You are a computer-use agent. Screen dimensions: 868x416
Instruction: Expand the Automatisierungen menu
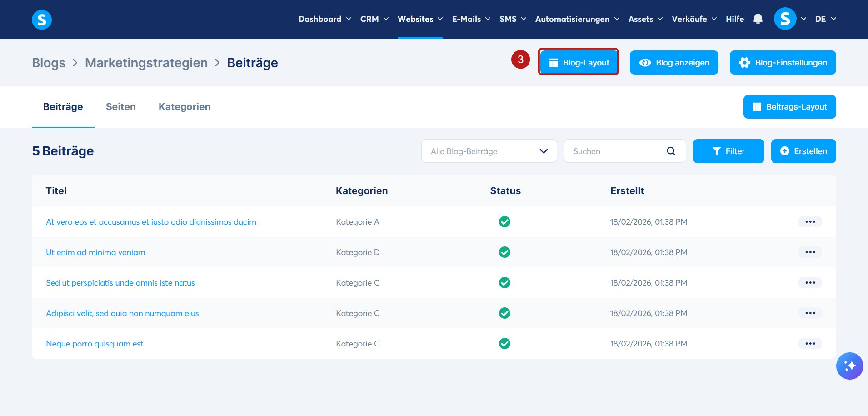tap(578, 19)
